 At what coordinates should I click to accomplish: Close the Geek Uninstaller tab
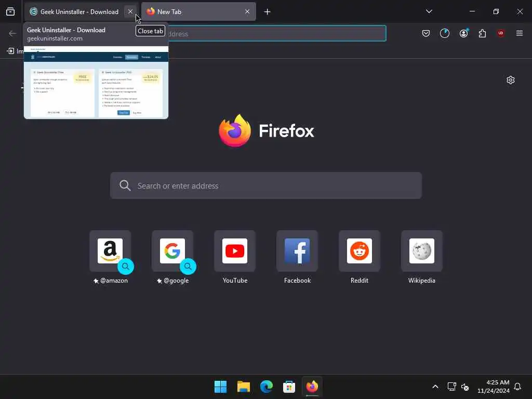pyautogui.click(x=130, y=11)
